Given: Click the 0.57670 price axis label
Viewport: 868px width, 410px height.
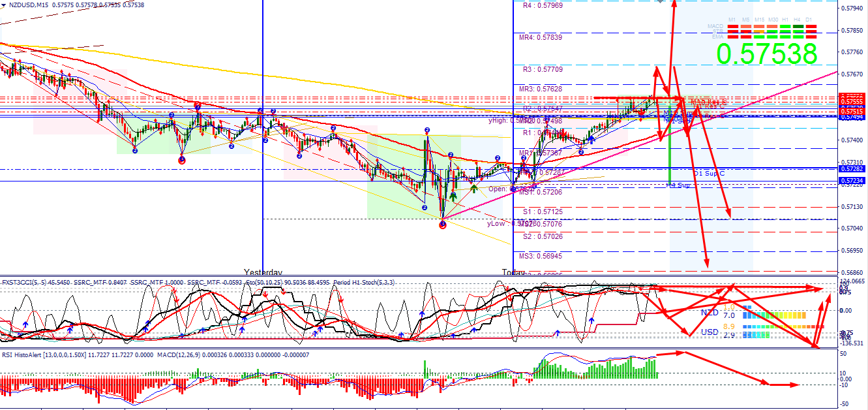Looking at the screenshot, I should [854, 74].
